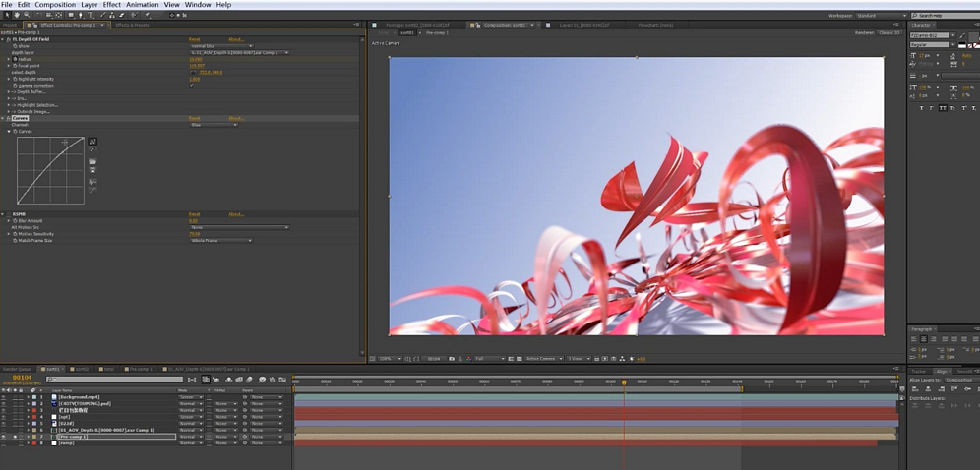Reset the RSMB effect
The image size is (980, 470).
click(195, 214)
